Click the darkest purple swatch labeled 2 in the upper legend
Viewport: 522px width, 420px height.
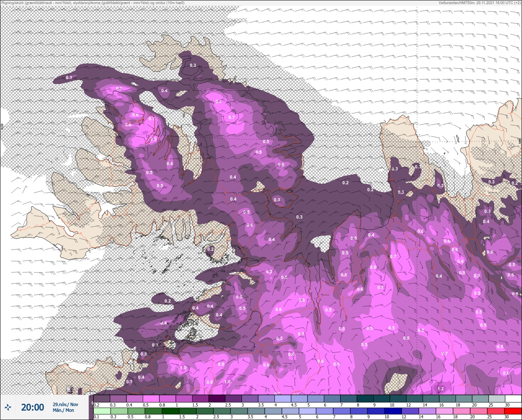point(217,398)
